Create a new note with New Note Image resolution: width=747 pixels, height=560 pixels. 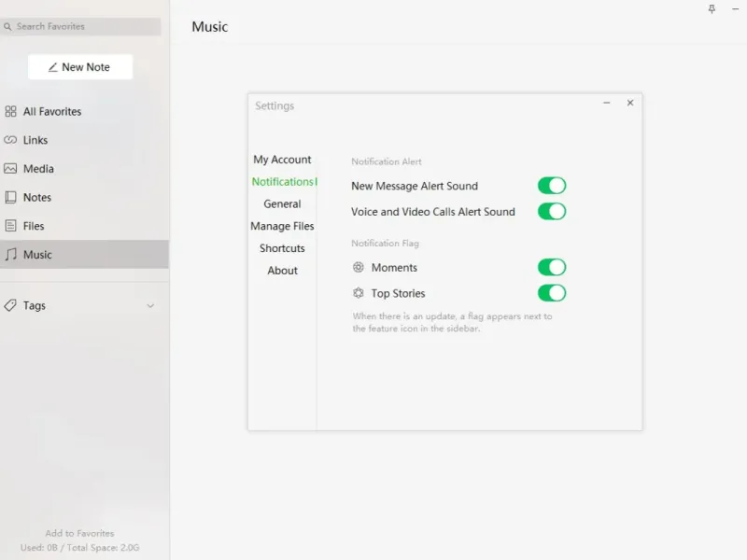click(80, 67)
